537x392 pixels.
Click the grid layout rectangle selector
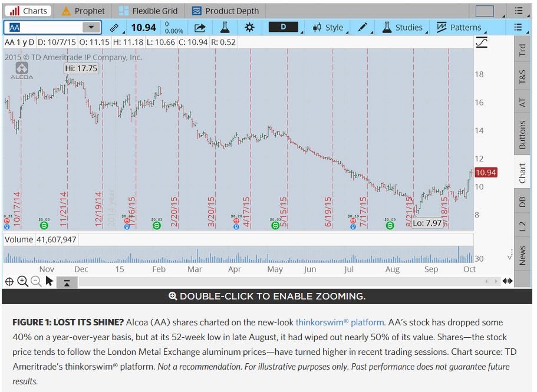point(485,11)
